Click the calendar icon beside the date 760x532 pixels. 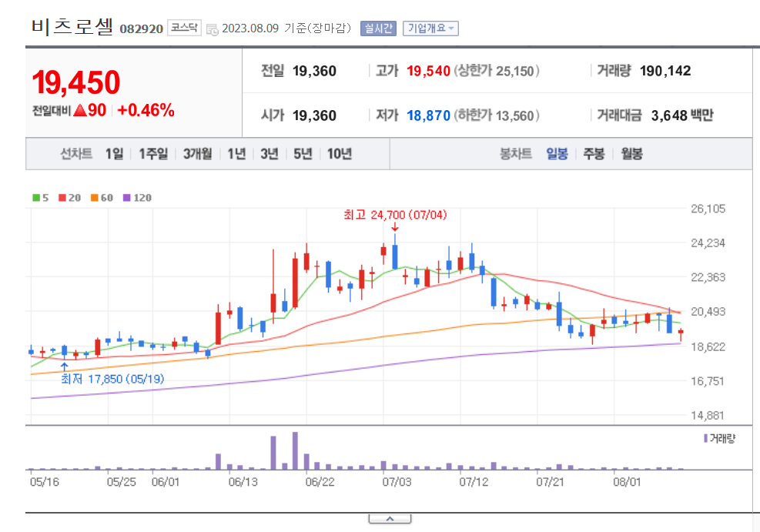pos(213,29)
